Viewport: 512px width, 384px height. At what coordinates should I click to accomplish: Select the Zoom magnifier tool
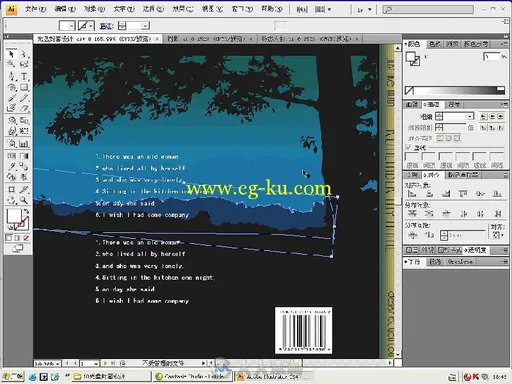tap(24, 200)
